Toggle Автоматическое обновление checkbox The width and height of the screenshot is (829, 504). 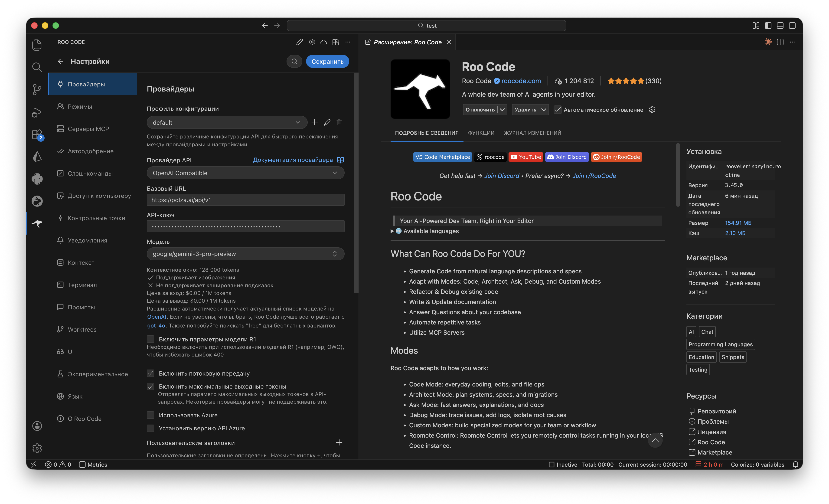558,110
